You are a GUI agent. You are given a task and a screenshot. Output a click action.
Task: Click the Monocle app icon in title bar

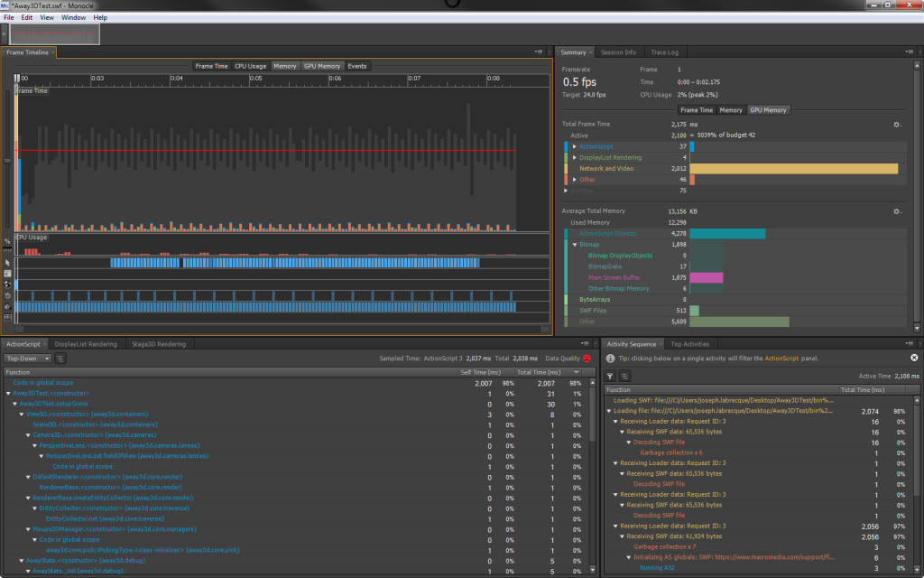point(5,5)
